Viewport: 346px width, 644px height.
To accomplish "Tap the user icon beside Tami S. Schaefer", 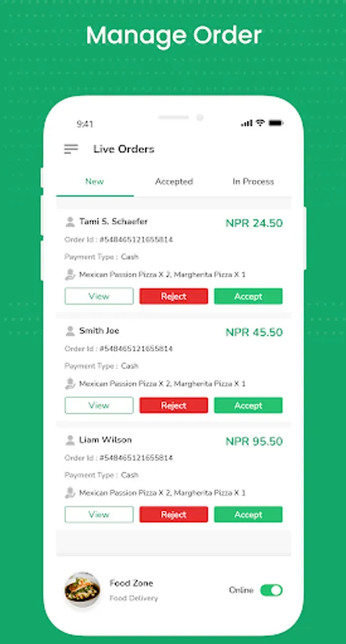I will click(70, 222).
